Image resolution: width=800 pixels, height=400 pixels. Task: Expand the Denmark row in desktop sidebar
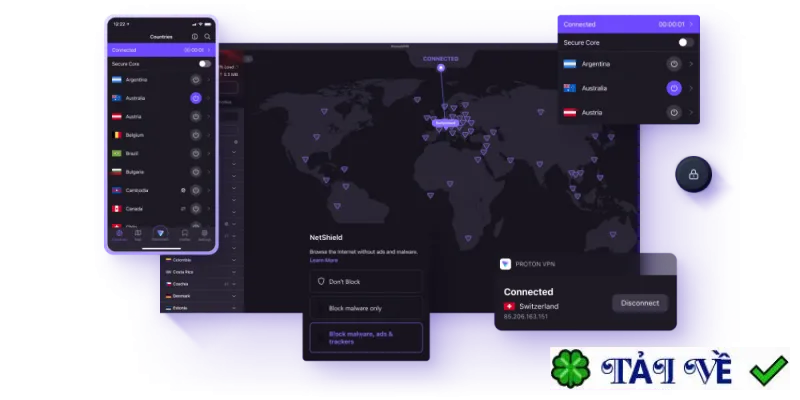(234, 296)
